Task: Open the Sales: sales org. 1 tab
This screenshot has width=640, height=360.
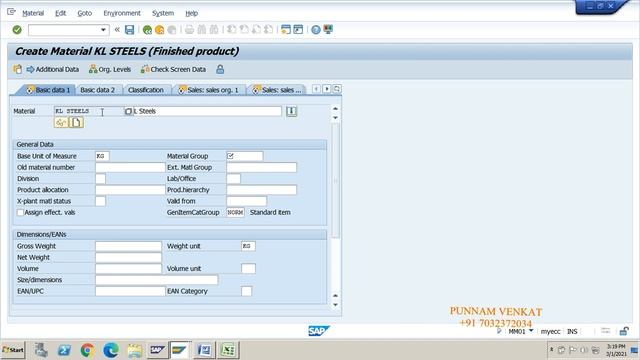Action: point(209,90)
